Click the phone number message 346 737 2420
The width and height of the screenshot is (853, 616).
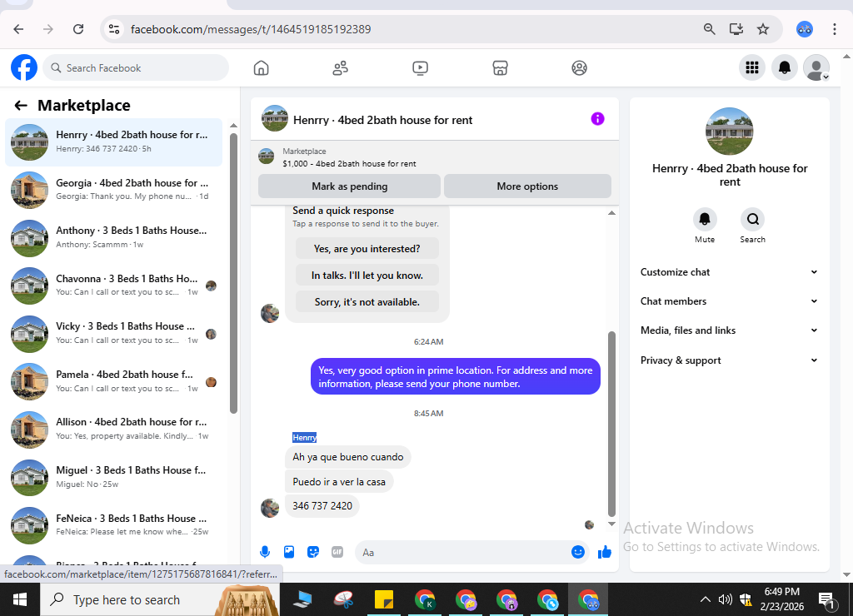point(322,506)
